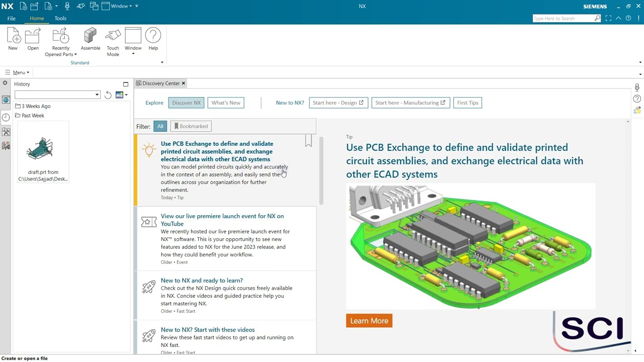
Task: Minimize the ribbon with the caret icon
Action: (619, 19)
